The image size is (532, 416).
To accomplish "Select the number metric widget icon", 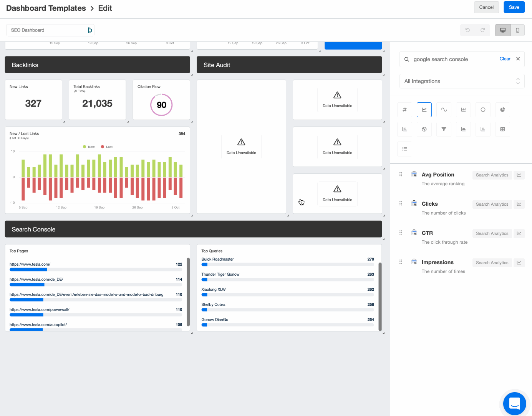I will tap(404, 110).
